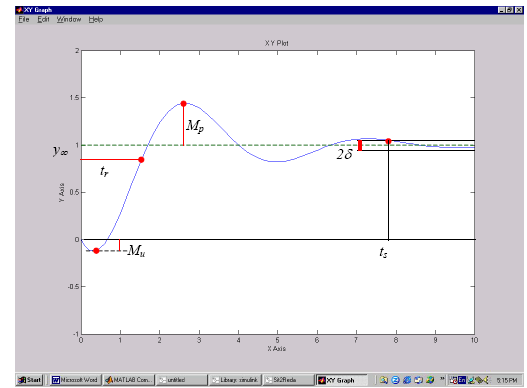
Task: Click the MATLAB icon in XY Graph title bar
Action: tap(19, 10)
